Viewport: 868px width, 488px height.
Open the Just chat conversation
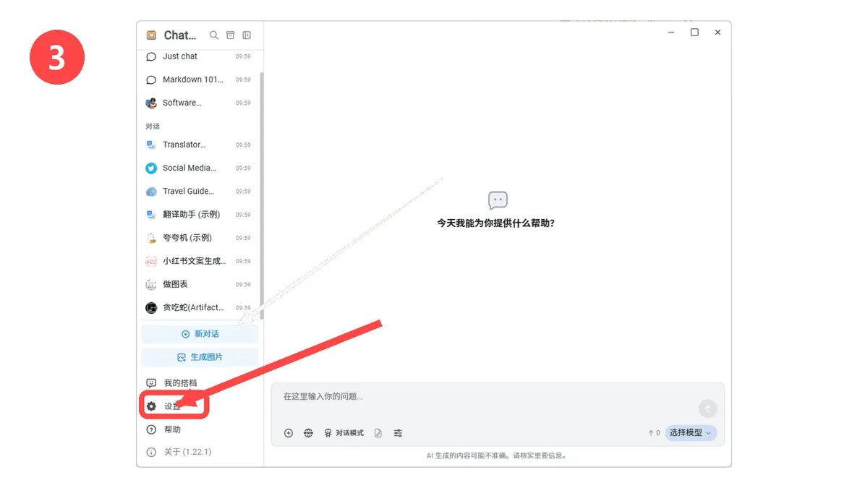tap(199, 56)
